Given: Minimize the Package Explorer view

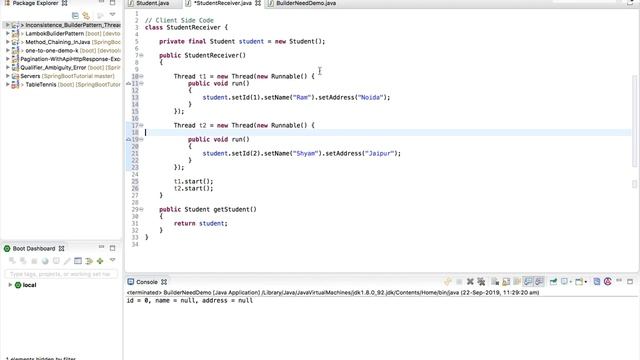Looking at the screenshot, I should click(x=101, y=2).
